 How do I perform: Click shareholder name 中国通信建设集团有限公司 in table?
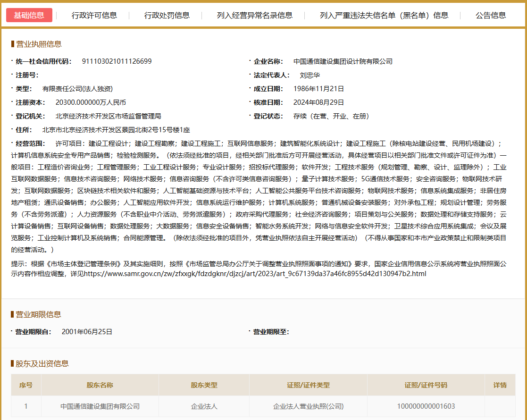tap(100, 406)
